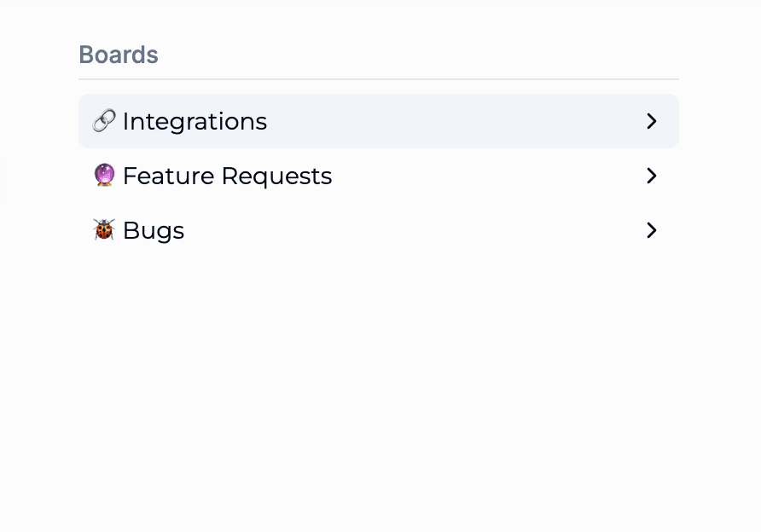This screenshot has width=761, height=532.
Task: Select the highlighted Integrations list row
Action: pyautogui.click(x=379, y=121)
